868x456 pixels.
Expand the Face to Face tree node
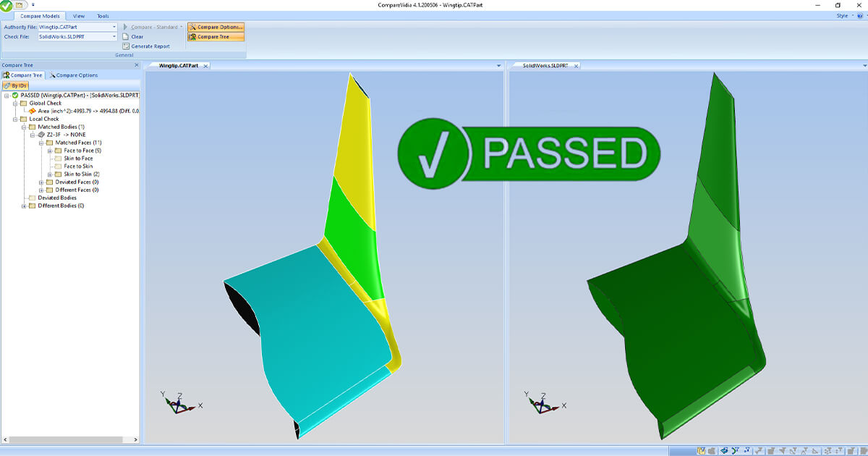tap(50, 151)
